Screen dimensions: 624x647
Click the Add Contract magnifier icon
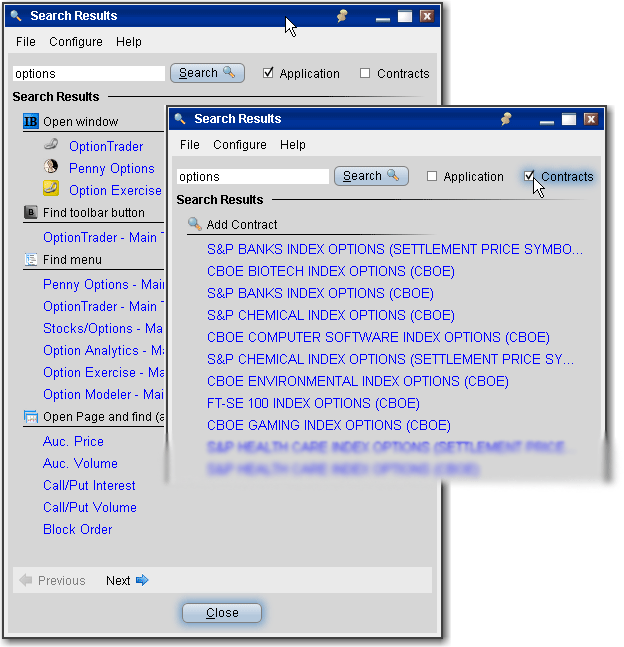[194, 225]
